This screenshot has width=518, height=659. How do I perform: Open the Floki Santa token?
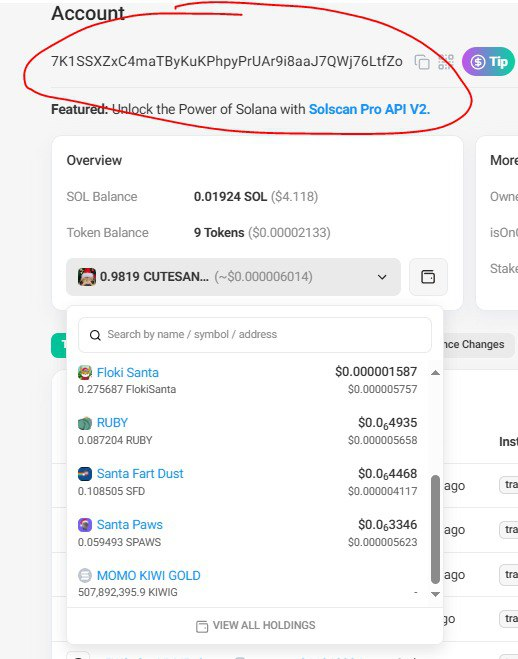click(x=128, y=373)
